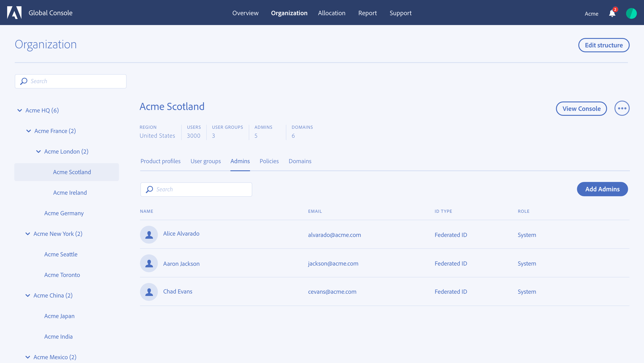Open the Report section

[x=367, y=13]
